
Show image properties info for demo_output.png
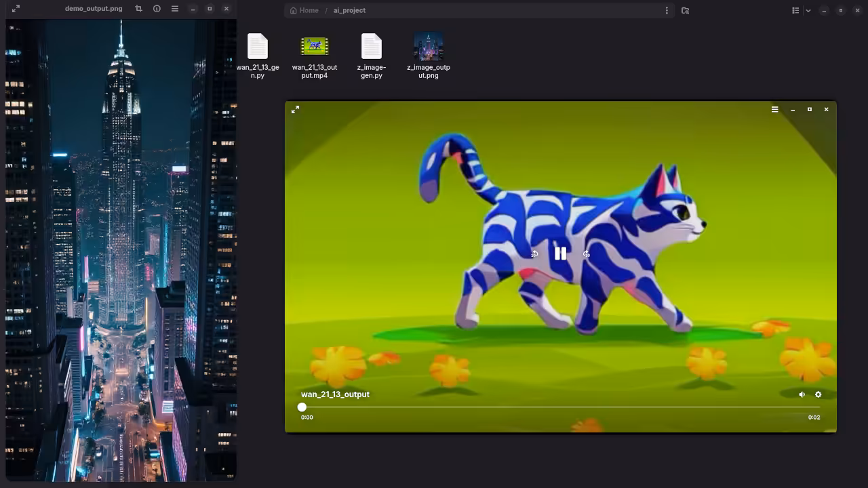tap(157, 9)
